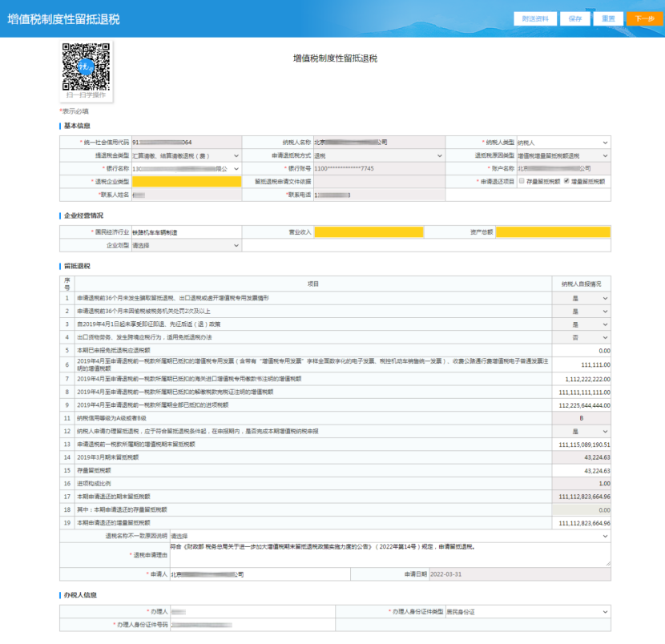Click the page title 增值税制度性留抵退税 in header bar
Image resolution: width=665 pixels, height=644 pixels.
63,19
